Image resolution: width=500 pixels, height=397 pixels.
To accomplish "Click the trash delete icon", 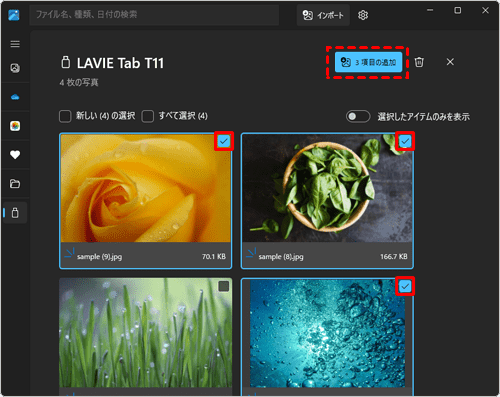I will [419, 62].
